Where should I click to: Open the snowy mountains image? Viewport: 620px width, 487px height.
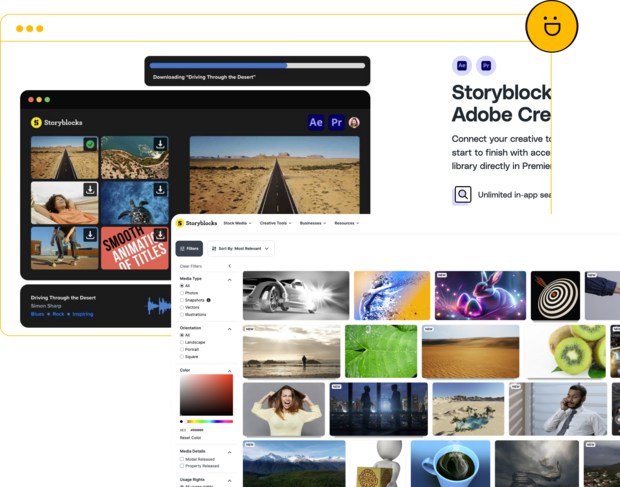(294, 464)
